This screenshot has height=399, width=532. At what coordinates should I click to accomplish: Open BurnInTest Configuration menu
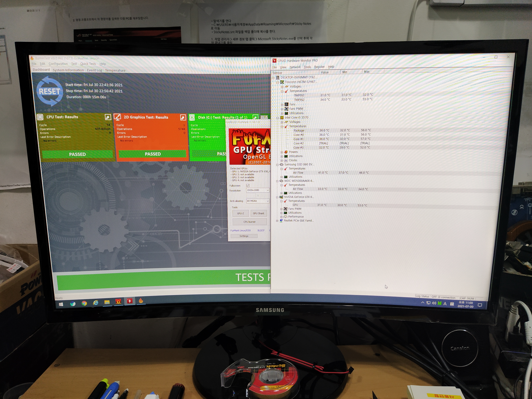click(58, 64)
